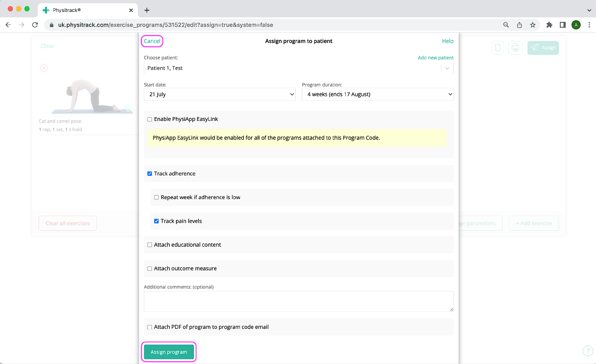Viewport: 596px width, 364px height.
Task: Check Repeat week if adherence is low
Action: tap(156, 198)
